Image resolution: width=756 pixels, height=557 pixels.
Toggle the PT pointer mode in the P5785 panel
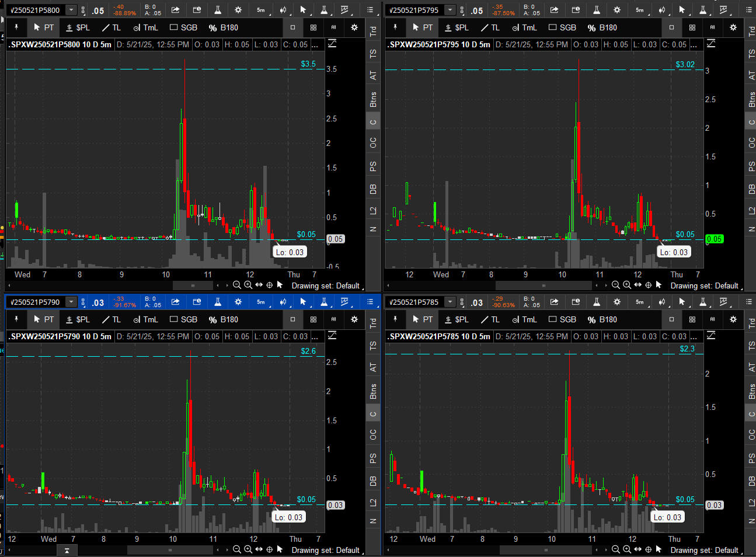click(x=422, y=319)
